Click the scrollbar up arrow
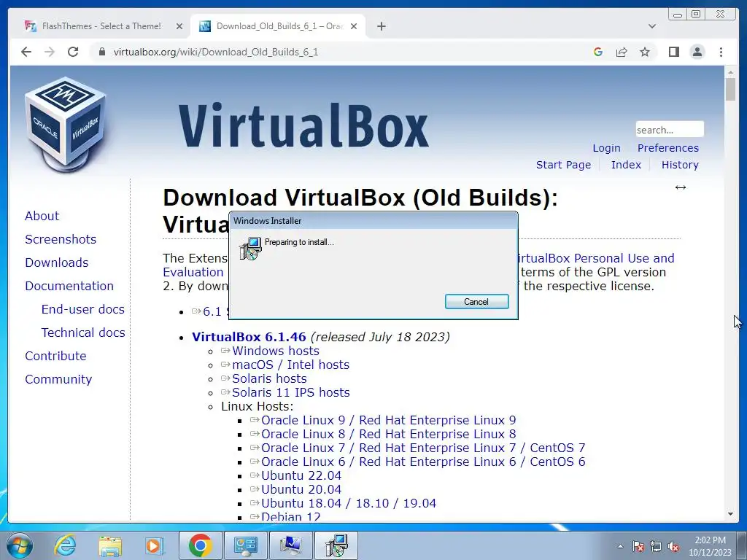 point(730,72)
